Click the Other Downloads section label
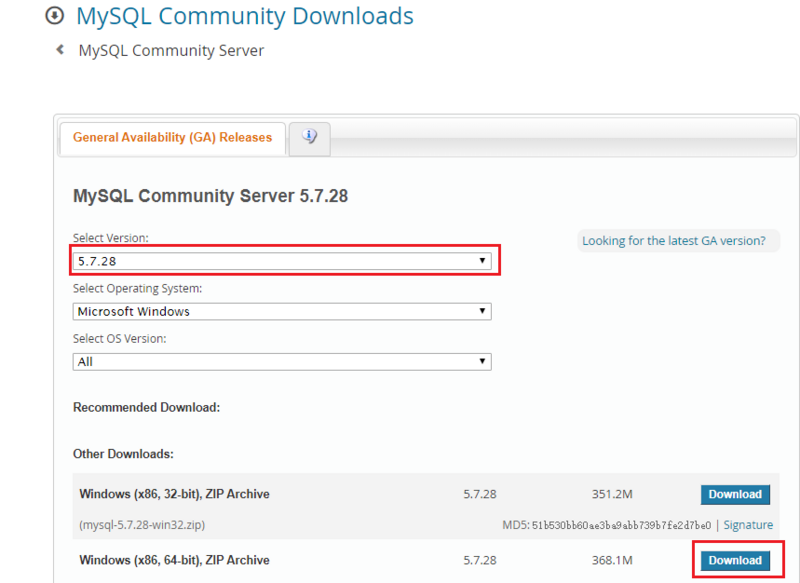Screen dimensions: 800x583 [x=123, y=454]
